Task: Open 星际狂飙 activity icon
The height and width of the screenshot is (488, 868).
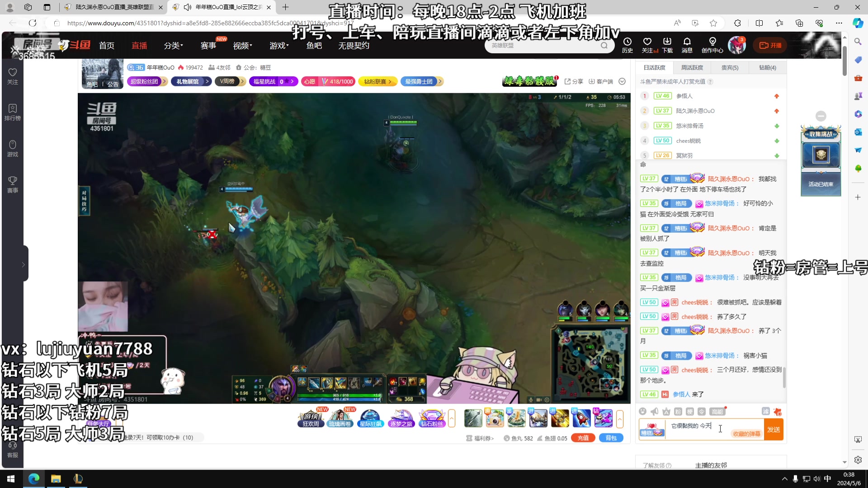Action: [370, 418]
